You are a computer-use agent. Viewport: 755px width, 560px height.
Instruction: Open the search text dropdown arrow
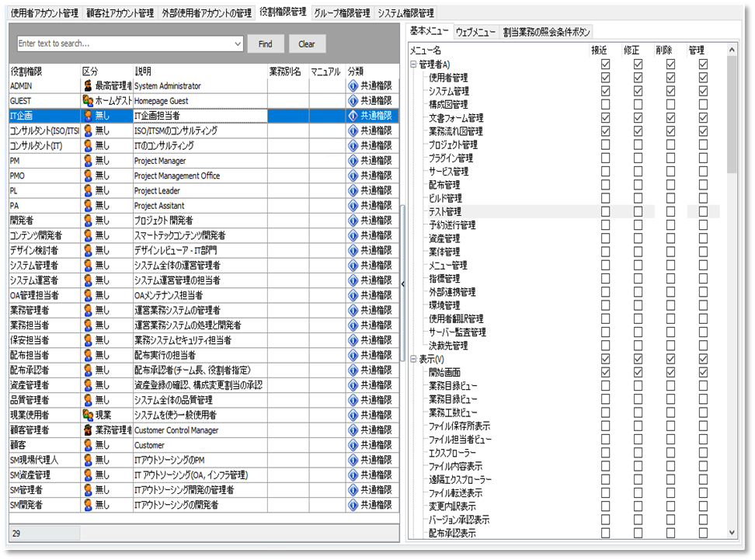tap(238, 44)
